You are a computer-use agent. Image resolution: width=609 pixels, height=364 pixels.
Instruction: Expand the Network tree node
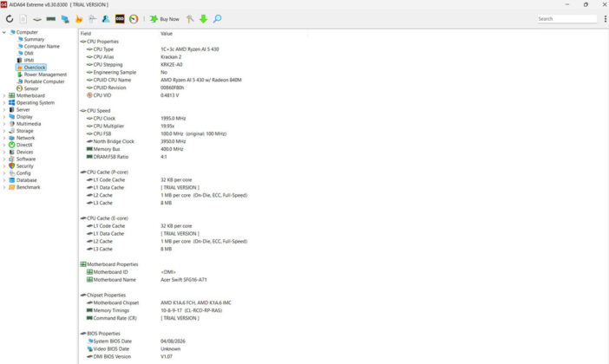point(4,138)
